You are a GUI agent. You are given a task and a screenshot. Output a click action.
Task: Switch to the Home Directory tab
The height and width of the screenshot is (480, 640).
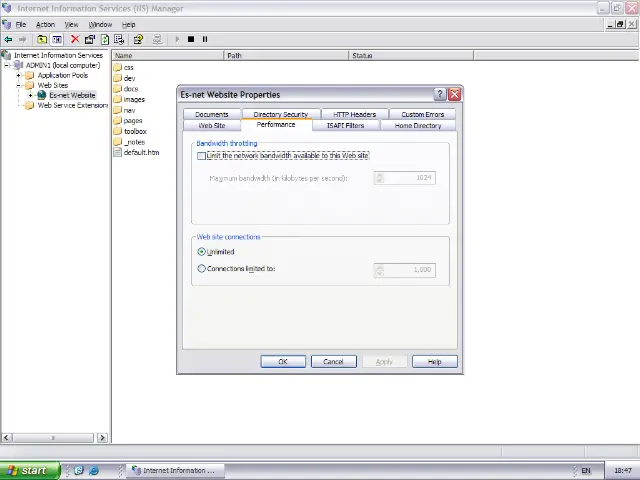coord(418,125)
